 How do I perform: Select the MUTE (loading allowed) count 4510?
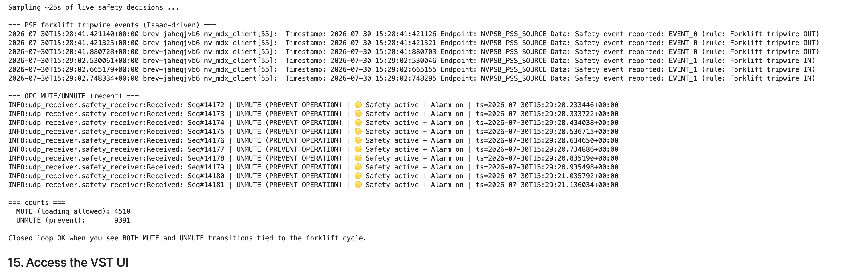tap(122, 211)
